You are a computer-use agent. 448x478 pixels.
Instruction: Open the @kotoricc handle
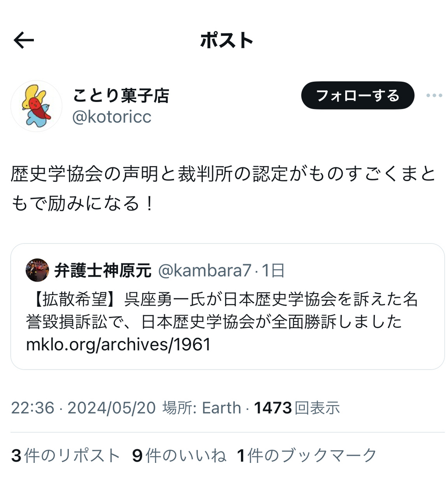[x=112, y=117]
